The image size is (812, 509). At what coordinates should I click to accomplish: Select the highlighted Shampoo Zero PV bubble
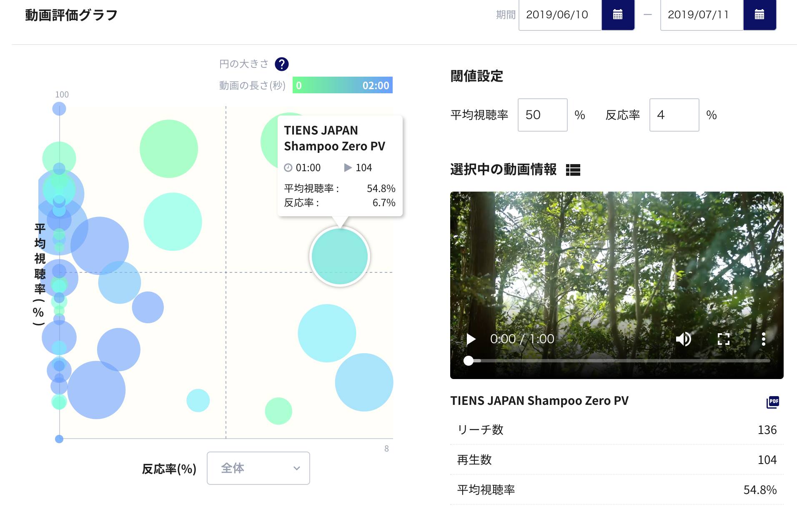pyautogui.click(x=340, y=257)
